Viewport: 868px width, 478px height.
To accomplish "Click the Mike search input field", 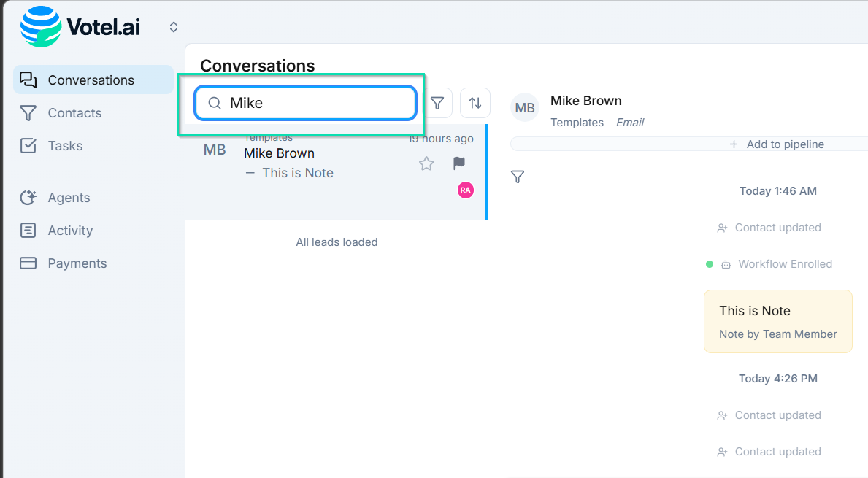I will (x=314, y=104).
